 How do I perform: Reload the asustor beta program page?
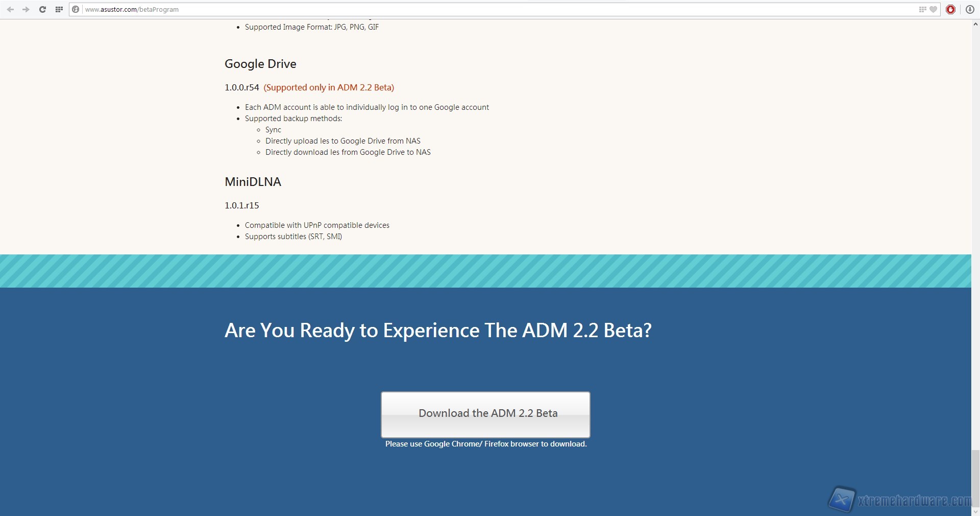42,9
